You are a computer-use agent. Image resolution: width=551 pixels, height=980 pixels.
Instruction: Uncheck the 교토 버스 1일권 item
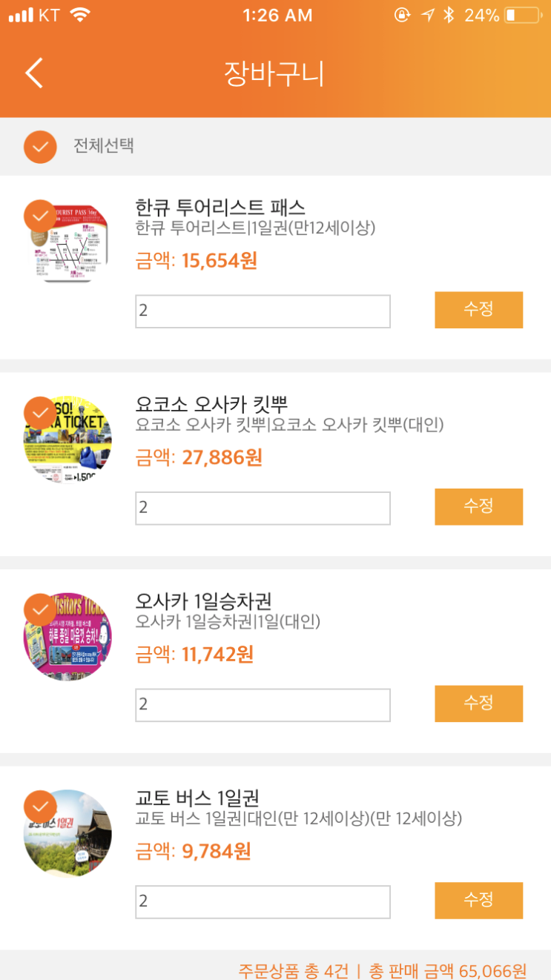[40, 807]
